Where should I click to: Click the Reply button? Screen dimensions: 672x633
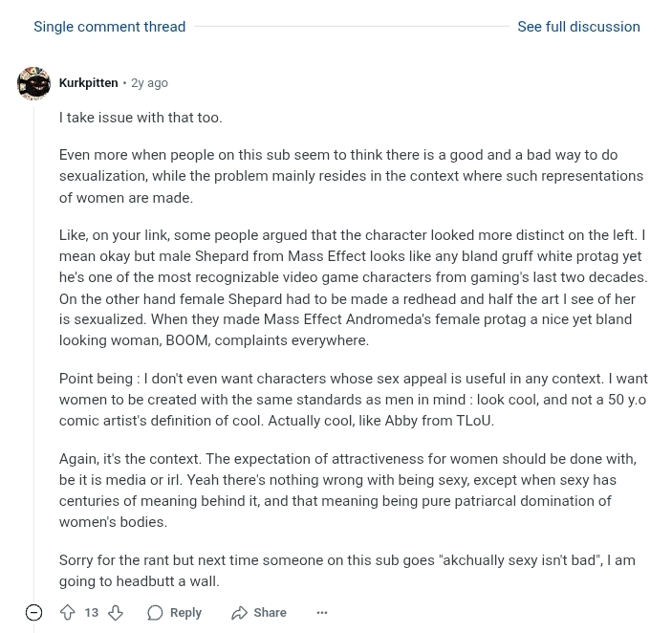pos(174,612)
